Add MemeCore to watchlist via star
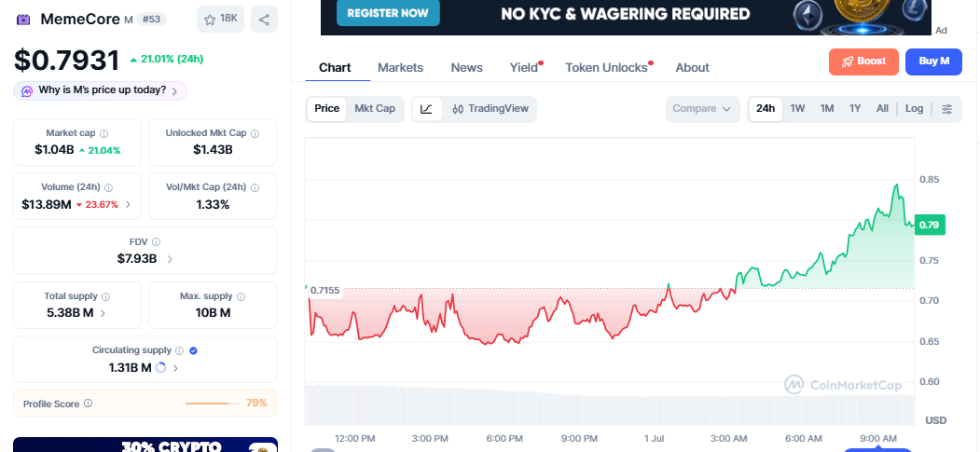 [x=220, y=19]
